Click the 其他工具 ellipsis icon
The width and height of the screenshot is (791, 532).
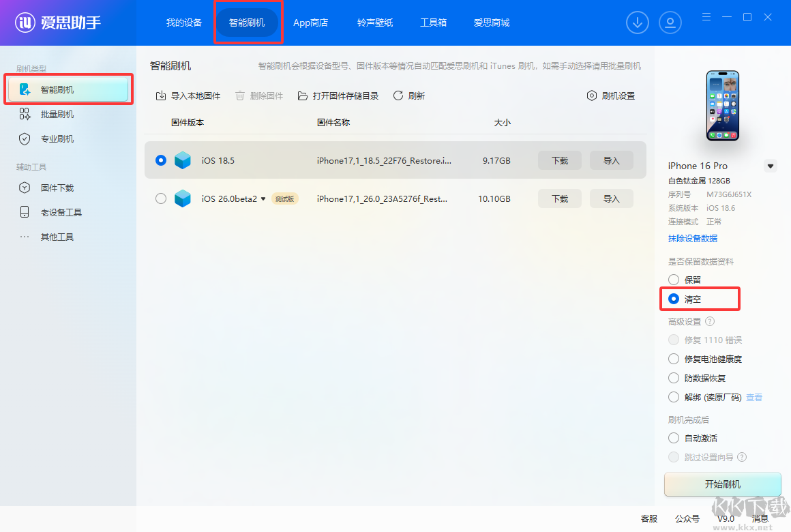[25, 237]
